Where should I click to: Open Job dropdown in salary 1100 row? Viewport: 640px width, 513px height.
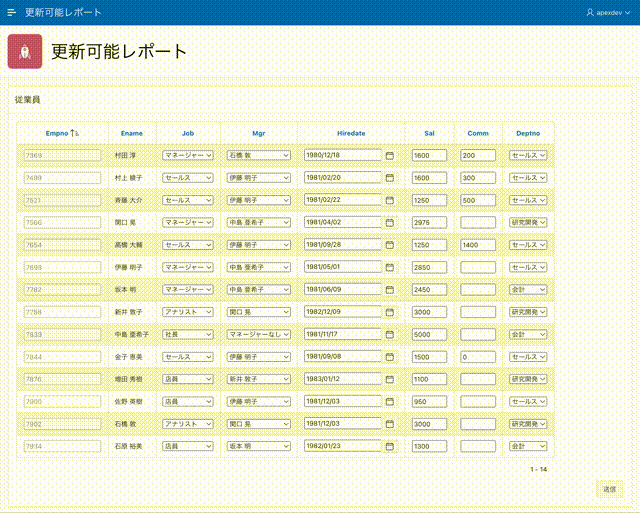tap(188, 379)
